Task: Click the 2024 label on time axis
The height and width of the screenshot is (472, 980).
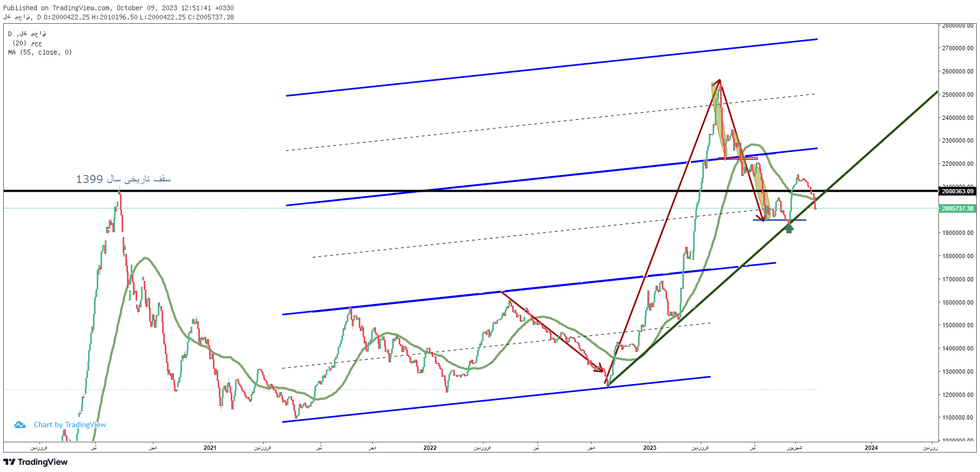Action: (871, 448)
